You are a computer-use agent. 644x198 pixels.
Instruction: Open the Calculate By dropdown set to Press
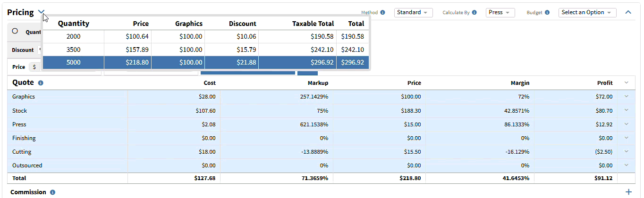coord(500,13)
